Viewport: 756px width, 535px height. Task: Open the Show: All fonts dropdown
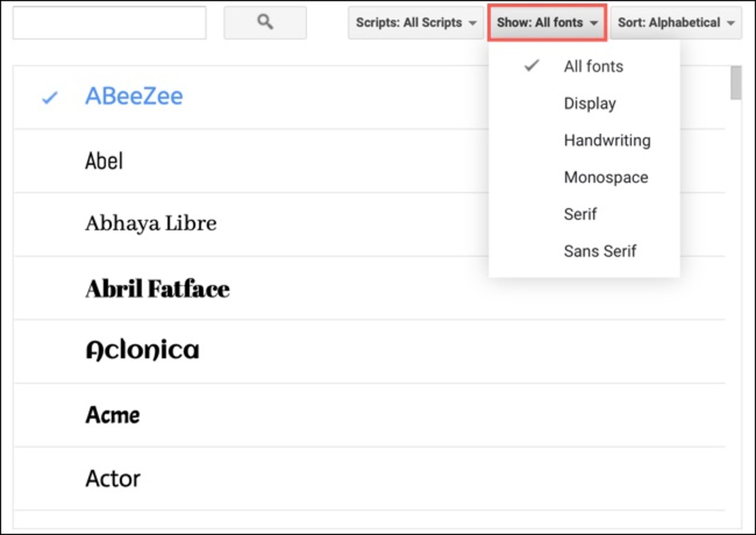coord(547,23)
